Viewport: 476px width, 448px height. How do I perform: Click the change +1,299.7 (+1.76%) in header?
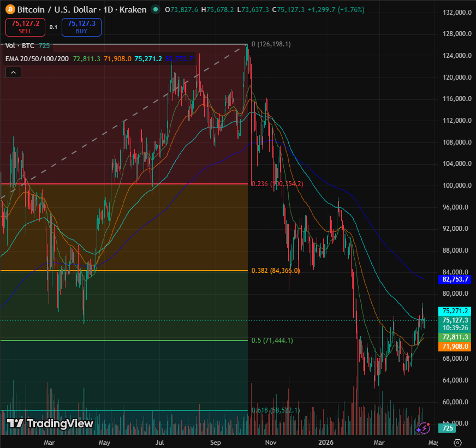pyautogui.click(x=336, y=10)
